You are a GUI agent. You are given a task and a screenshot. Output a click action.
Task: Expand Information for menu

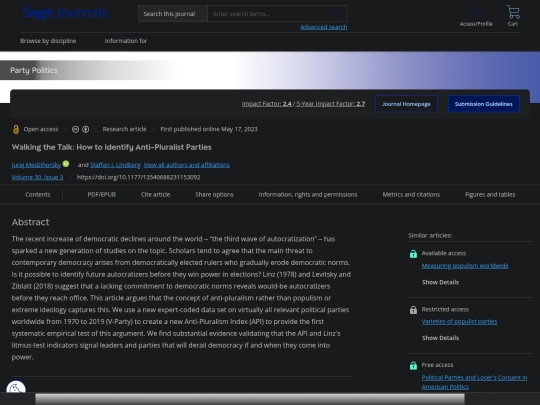pos(126,41)
